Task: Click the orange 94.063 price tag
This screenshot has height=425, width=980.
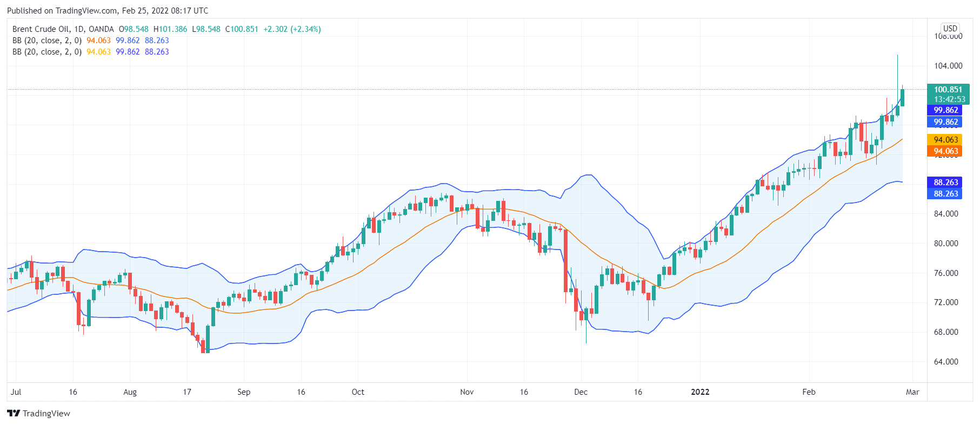Action: click(x=945, y=151)
